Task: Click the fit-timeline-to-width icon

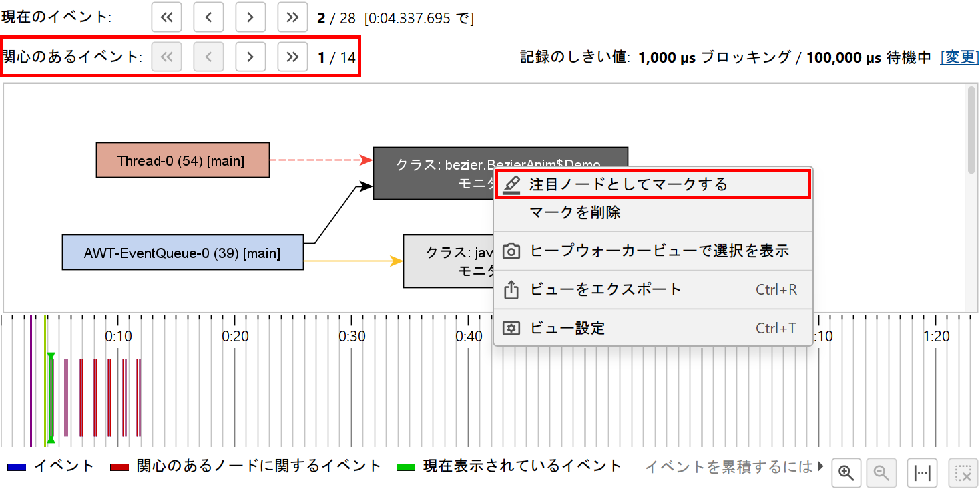Action: point(923,473)
